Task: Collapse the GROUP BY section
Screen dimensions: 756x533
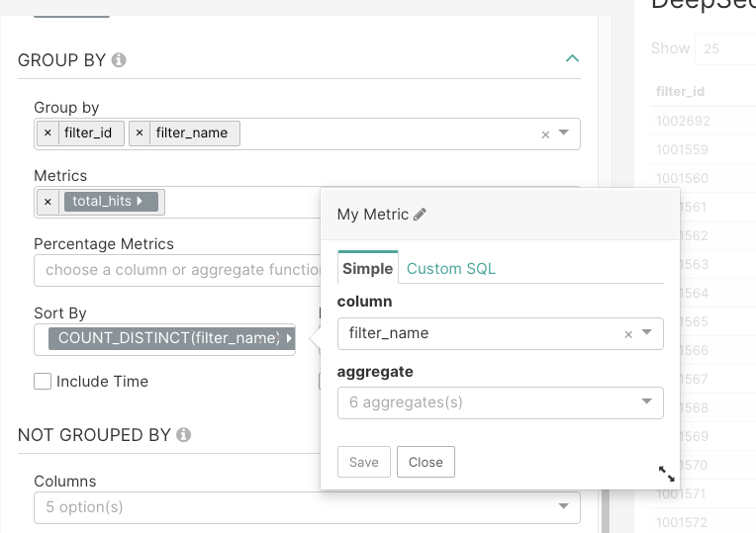Action: point(571,59)
